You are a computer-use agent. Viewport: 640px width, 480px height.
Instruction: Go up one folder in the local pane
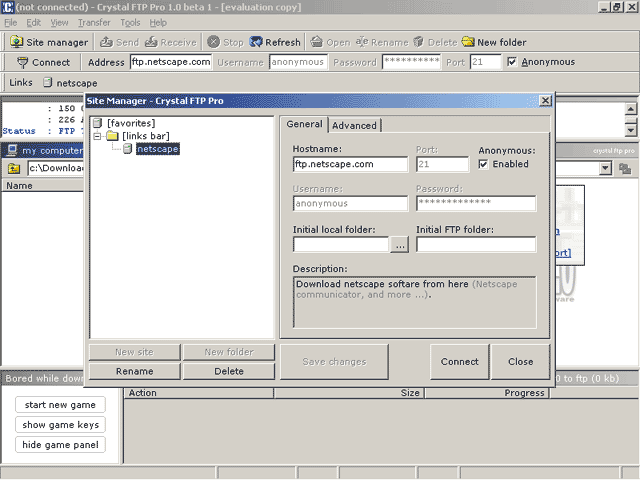[x=14, y=168]
